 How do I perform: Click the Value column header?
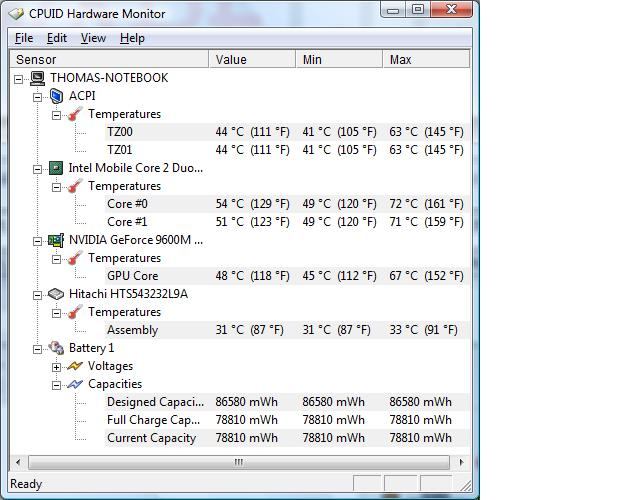click(x=252, y=60)
